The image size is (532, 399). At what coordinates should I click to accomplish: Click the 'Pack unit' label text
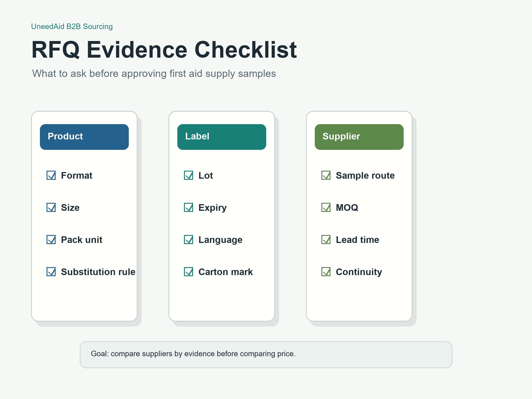pos(82,240)
